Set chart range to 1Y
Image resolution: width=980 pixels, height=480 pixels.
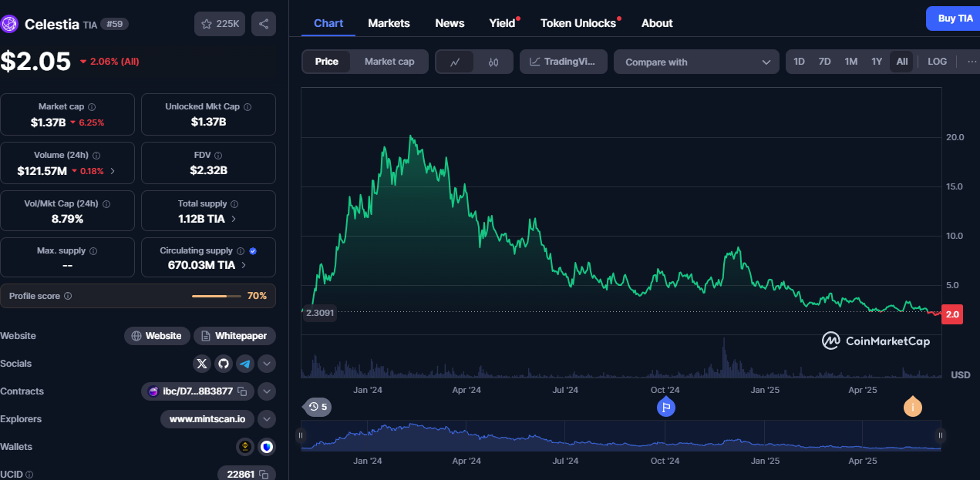[x=877, y=62]
